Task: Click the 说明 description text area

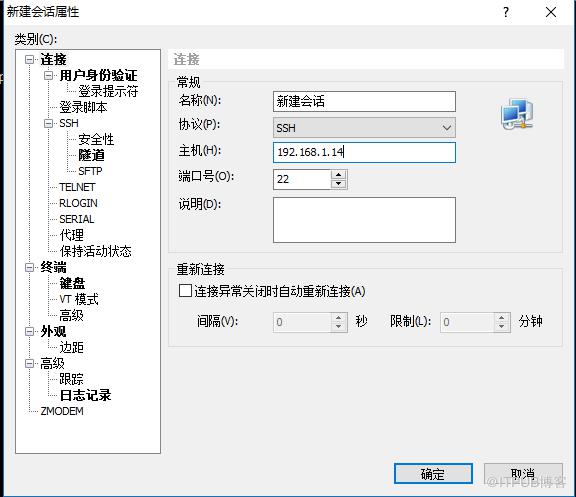Action: (364, 220)
